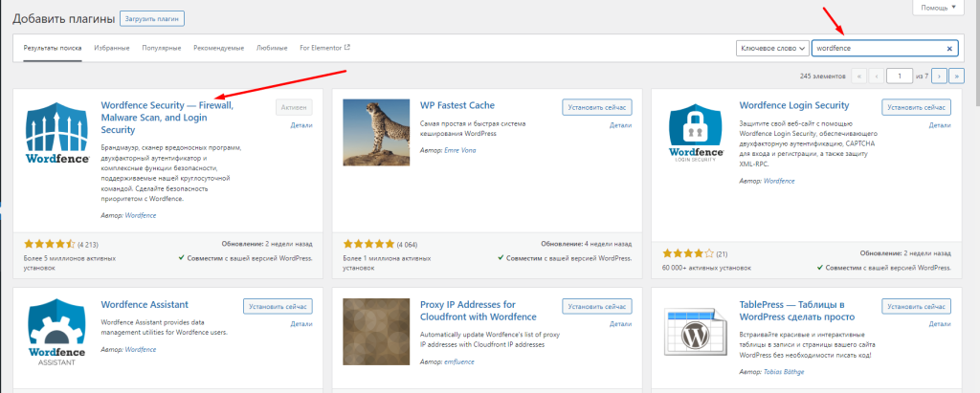Click author Emre Vona link
980x393 pixels.
(460, 151)
